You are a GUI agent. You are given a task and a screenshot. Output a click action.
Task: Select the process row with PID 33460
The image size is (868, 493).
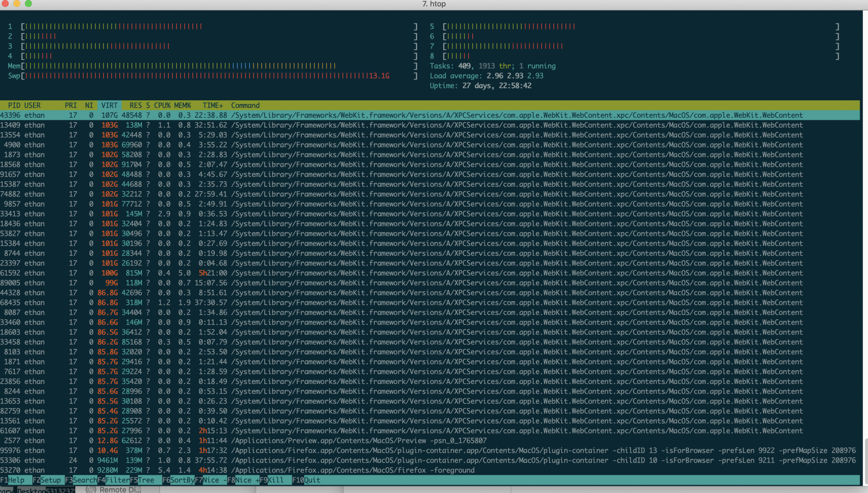[430, 322]
